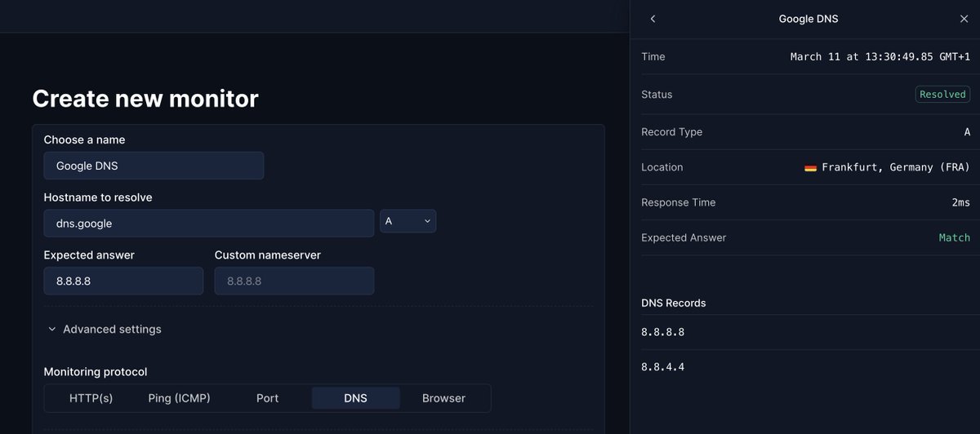This screenshot has height=434, width=980.
Task: Click the Expected Answer row label in panel
Action: (684, 237)
